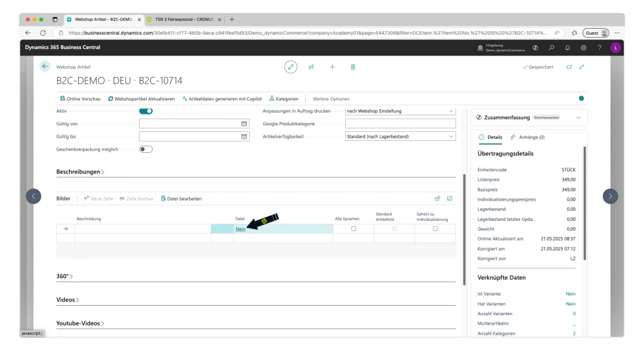
Task: Click the trash delete icon
Action: click(353, 67)
